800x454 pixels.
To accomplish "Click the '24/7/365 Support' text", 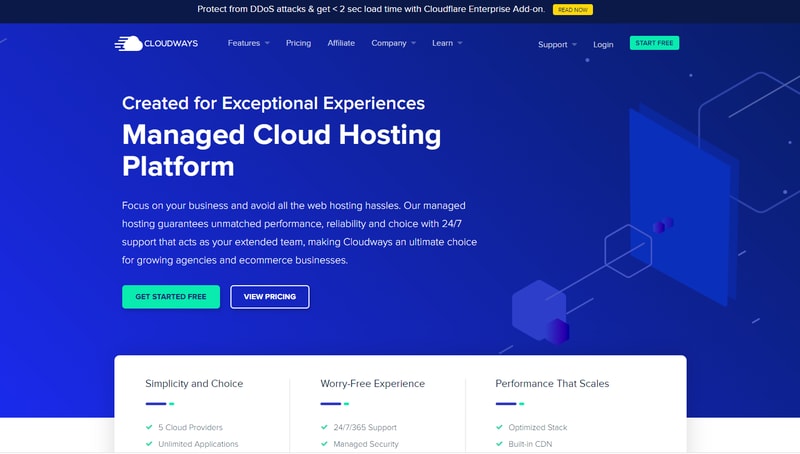I will click(x=365, y=427).
